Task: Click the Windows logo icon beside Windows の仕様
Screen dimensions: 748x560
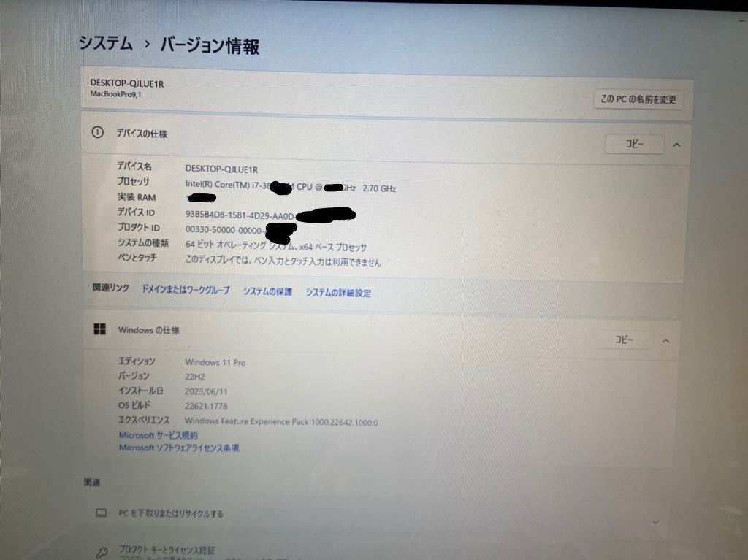Action: [x=99, y=329]
